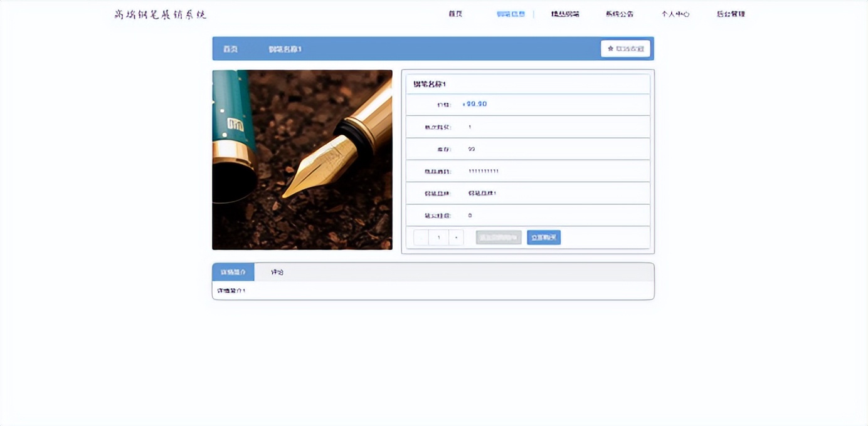This screenshot has width=868, height=426.
Task: Click the quantity input showing 1
Action: (438, 237)
